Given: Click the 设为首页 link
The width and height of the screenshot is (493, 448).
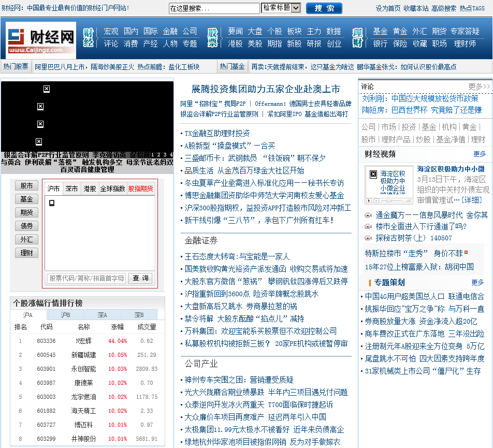Looking at the screenshot, I should click(388, 8).
